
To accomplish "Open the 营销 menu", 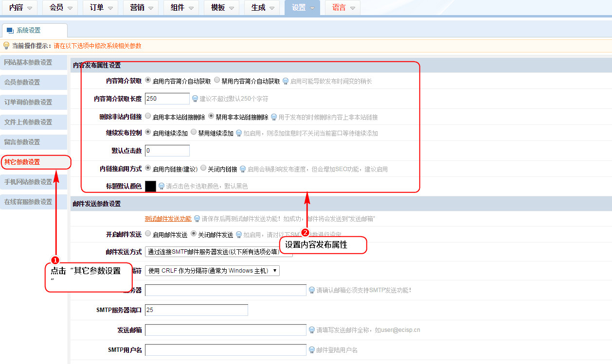I will [x=140, y=8].
